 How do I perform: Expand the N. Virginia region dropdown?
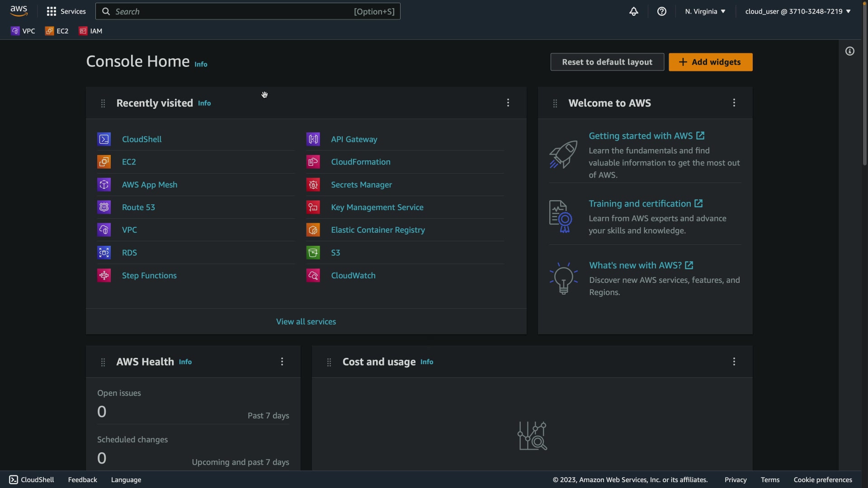tap(705, 11)
